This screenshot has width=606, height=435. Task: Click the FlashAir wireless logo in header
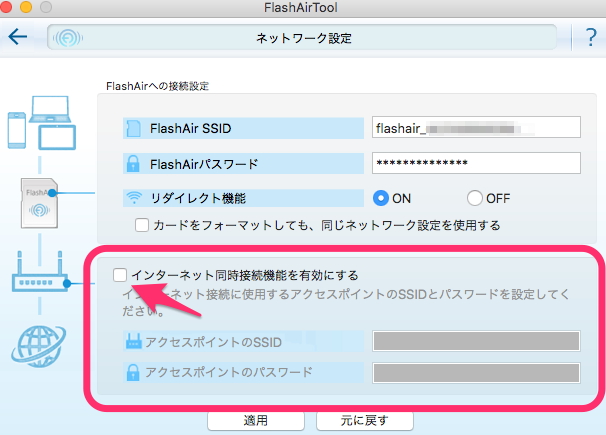click(68, 38)
